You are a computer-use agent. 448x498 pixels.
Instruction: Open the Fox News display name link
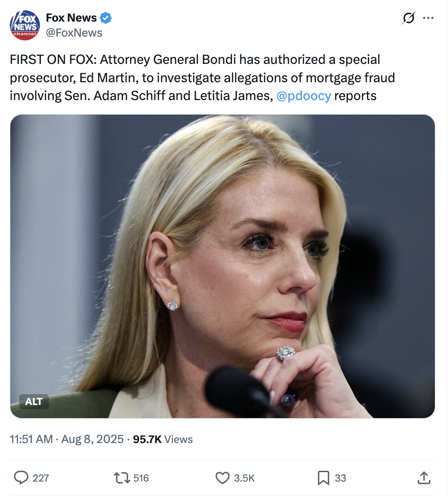(x=71, y=18)
